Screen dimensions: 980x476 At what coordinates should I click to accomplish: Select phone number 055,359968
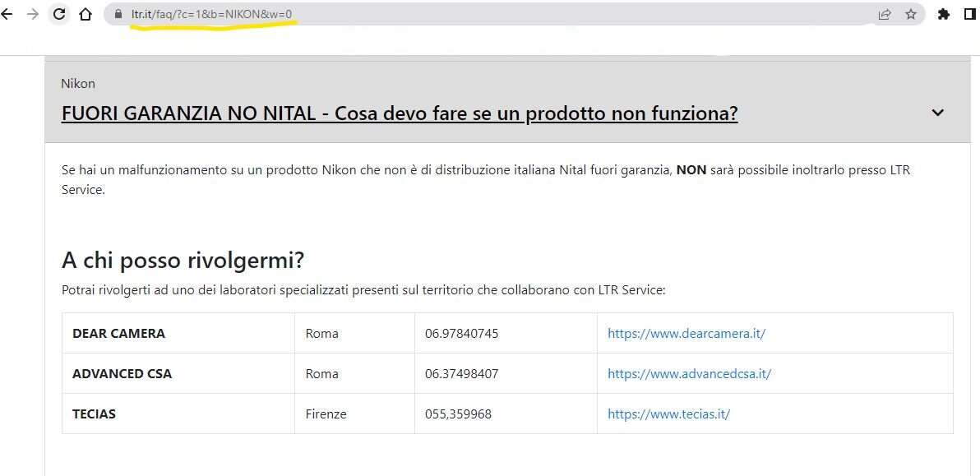point(458,414)
